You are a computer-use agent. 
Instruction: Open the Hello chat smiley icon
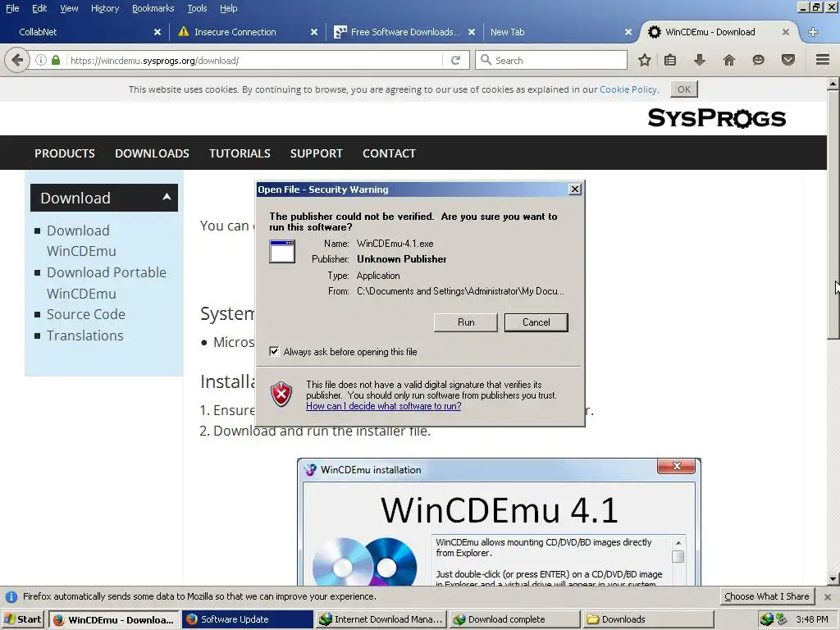click(x=758, y=60)
